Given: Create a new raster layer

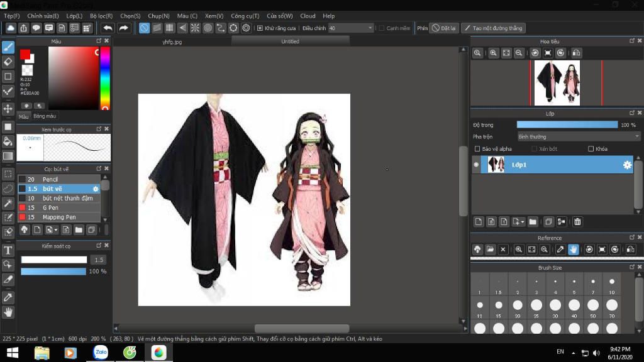Looking at the screenshot, I should 479,222.
